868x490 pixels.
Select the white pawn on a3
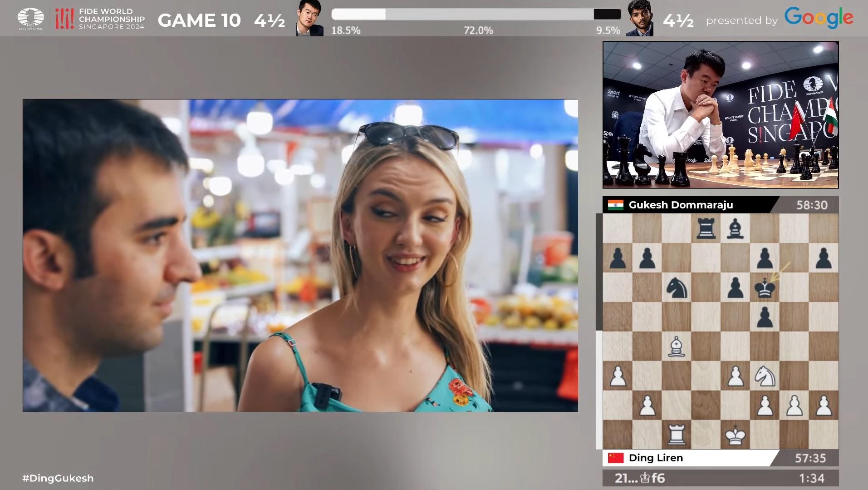[618, 376]
